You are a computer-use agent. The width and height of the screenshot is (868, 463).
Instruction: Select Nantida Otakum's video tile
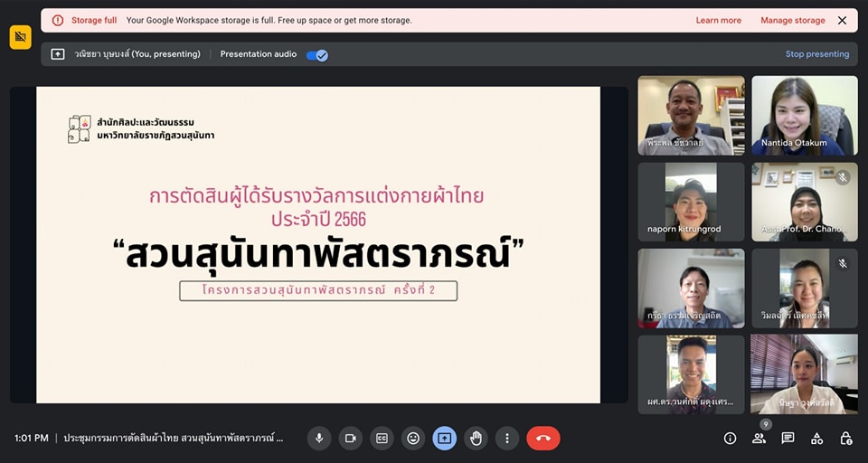click(804, 115)
